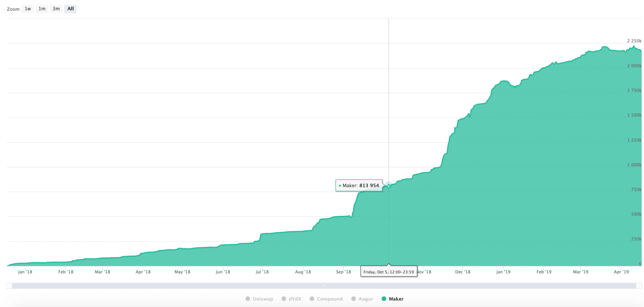Click the Maker legend dot icon
The width and height of the screenshot is (644, 307).
384,298
